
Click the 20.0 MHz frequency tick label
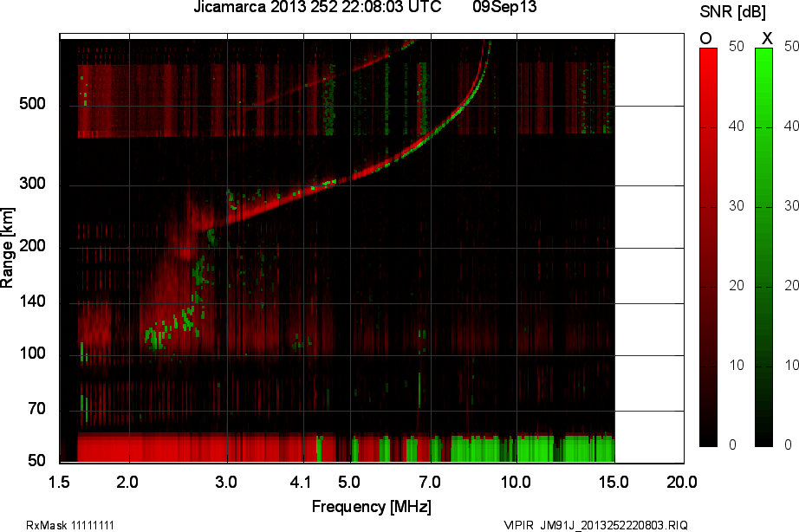(x=683, y=482)
